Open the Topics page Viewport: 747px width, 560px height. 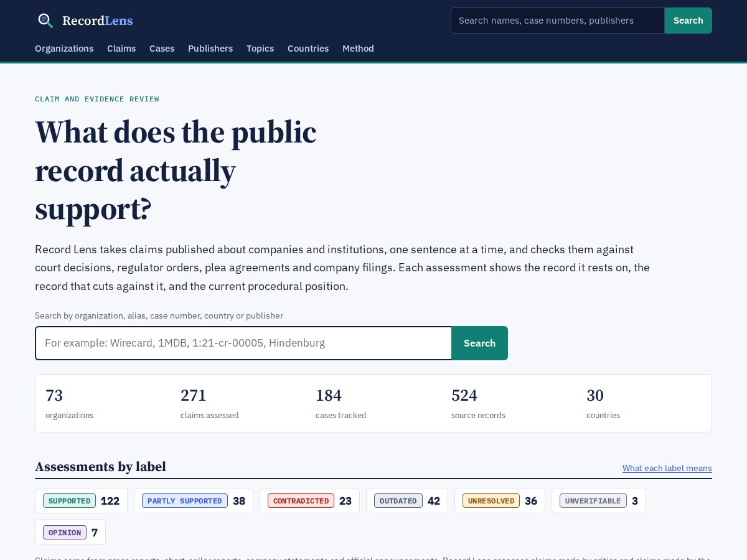coord(260,49)
